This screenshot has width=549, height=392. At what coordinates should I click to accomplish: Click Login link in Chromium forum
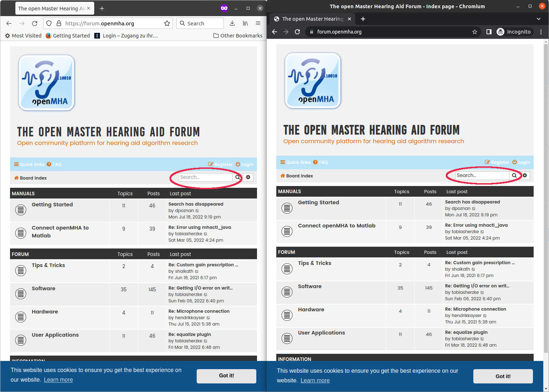521,162
